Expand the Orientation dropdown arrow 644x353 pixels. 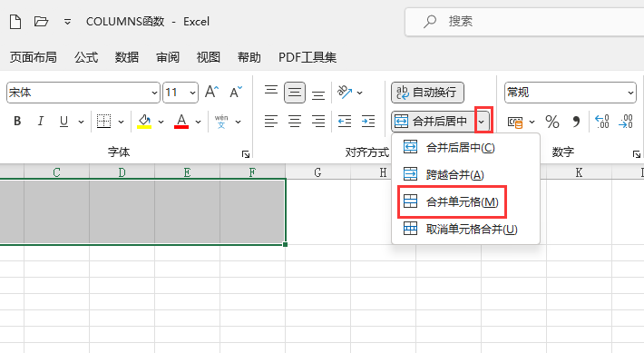[360, 93]
